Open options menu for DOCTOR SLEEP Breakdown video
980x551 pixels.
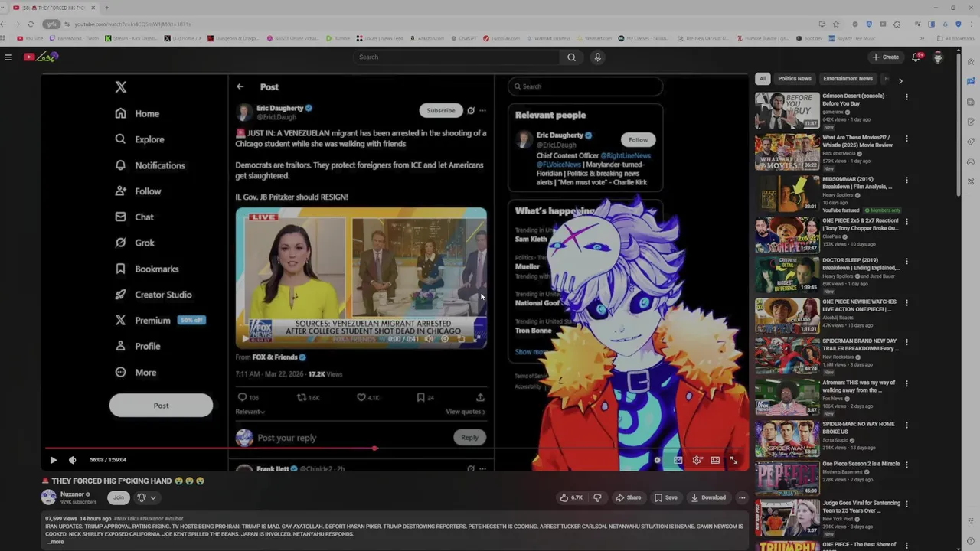tap(906, 261)
